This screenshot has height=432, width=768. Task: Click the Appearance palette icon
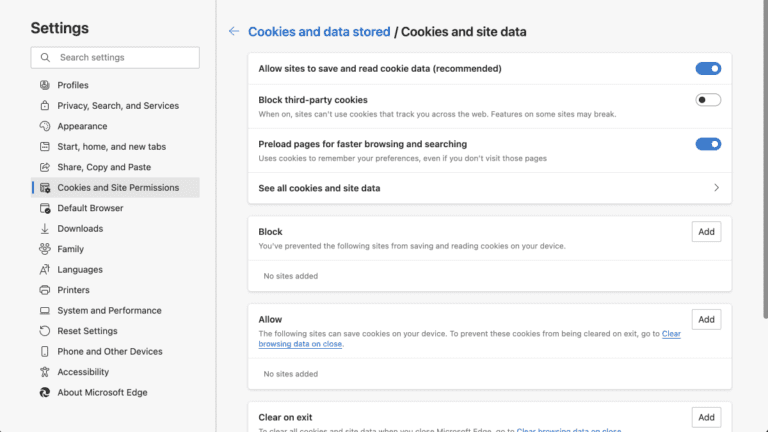coord(45,126)
